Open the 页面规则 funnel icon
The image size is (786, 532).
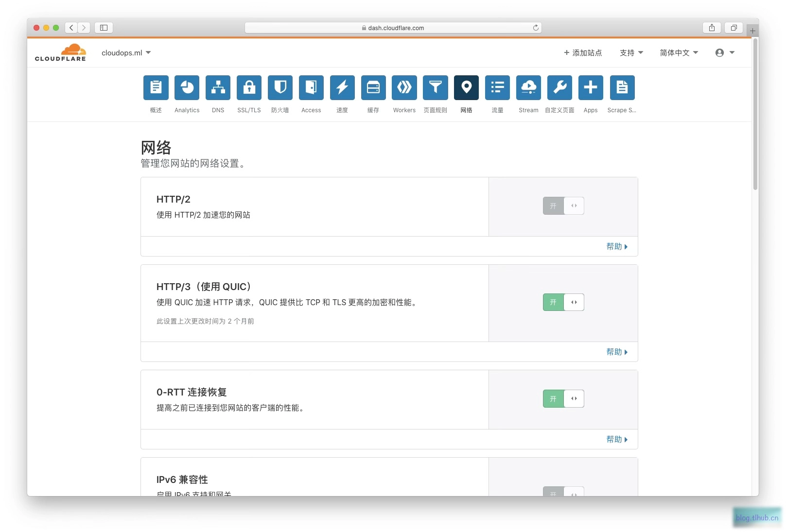(435, 87)
